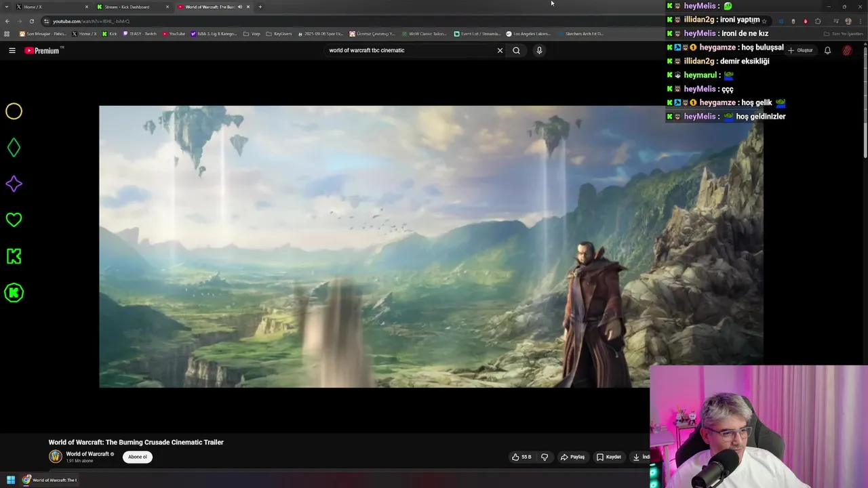Open the Chrome three-dot menu
The image size is (868, 488).
pos(861,21)
